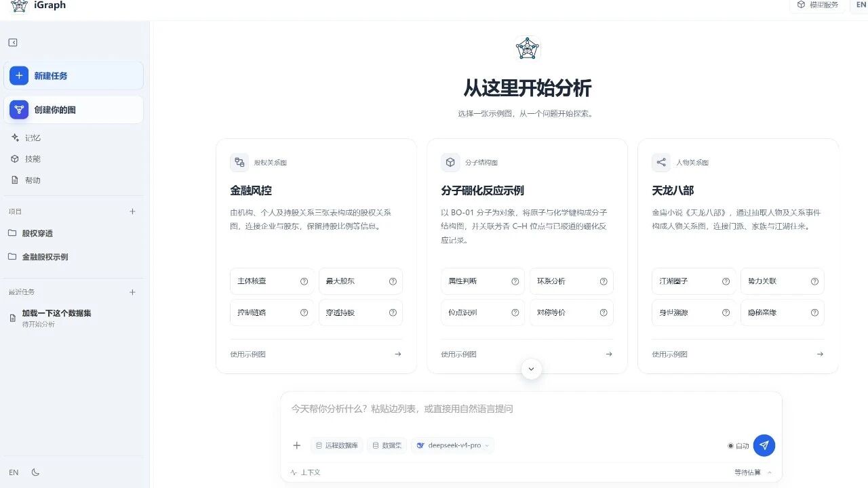The width and height of the screenshot is (868, 488).
Task: Open the deepseek-v4-pro model dropdown
Action: 452,445
